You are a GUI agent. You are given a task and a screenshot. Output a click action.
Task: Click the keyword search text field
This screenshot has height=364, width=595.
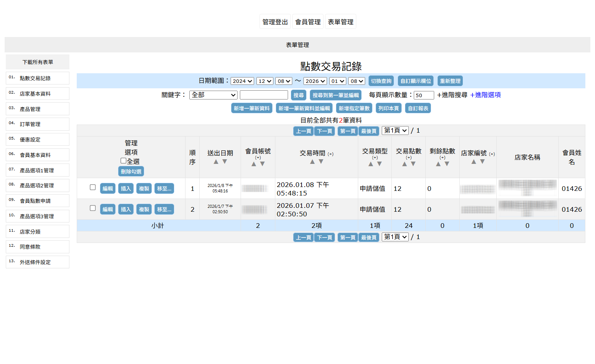click(264, 95)
